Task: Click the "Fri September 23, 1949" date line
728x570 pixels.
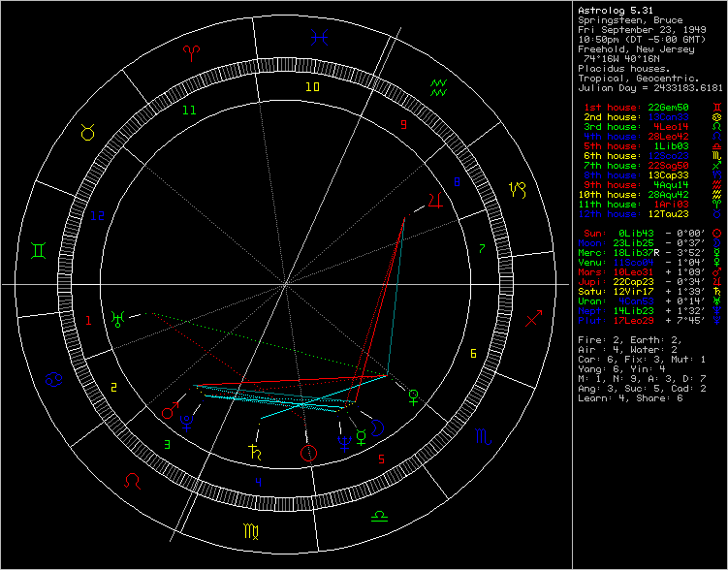Action: (642, 30)
